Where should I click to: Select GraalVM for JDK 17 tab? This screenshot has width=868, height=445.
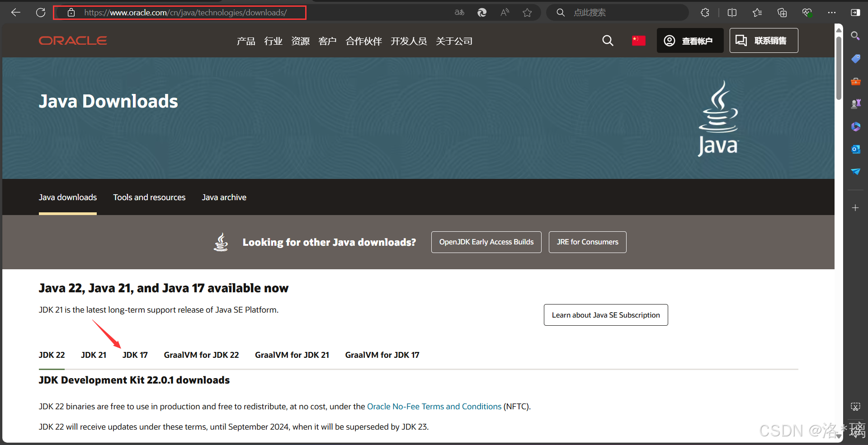(x=382, y=355)
